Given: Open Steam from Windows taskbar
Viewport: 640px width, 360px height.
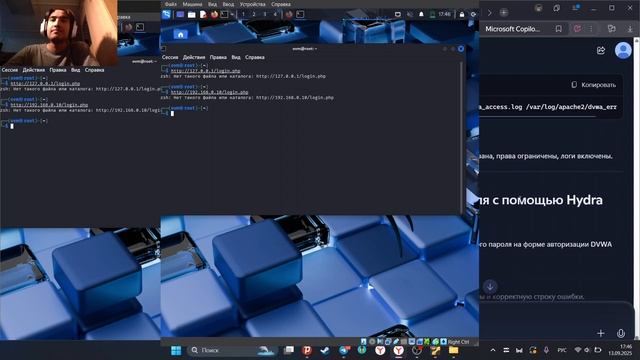Looking at the screenshot, I should 325,350.
